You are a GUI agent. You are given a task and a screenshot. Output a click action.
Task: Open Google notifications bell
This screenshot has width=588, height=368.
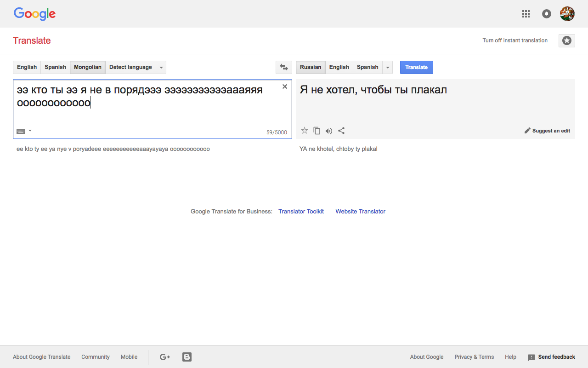point(547,14)
